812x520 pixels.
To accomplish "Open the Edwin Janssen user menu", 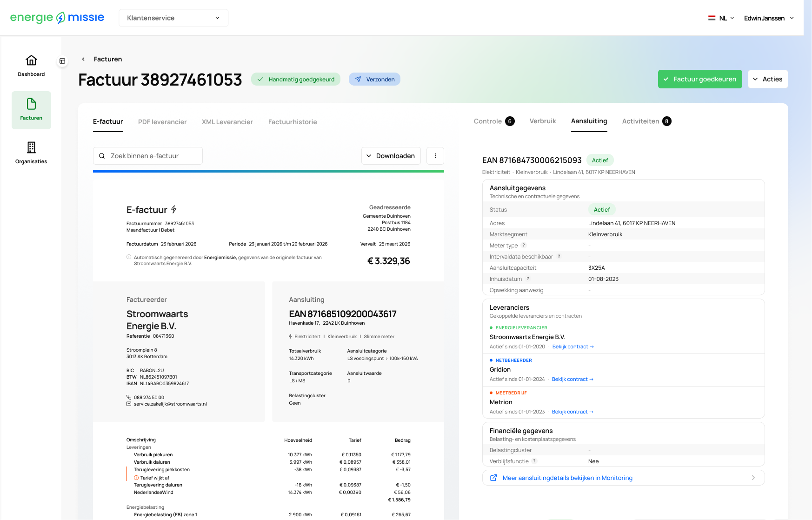I will coord(769,18).
